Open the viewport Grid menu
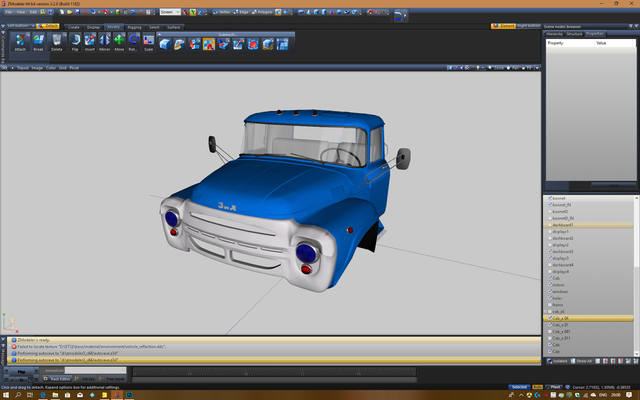The image size is (640, 400). tap(62, 68)
